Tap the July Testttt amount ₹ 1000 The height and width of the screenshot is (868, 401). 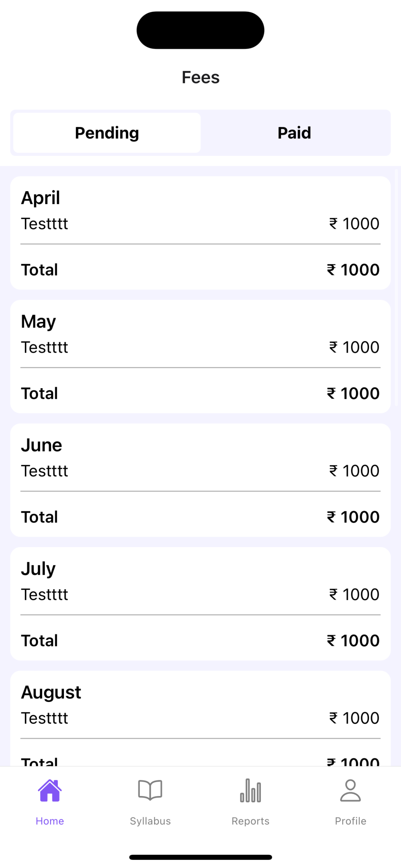coord(354,595)
